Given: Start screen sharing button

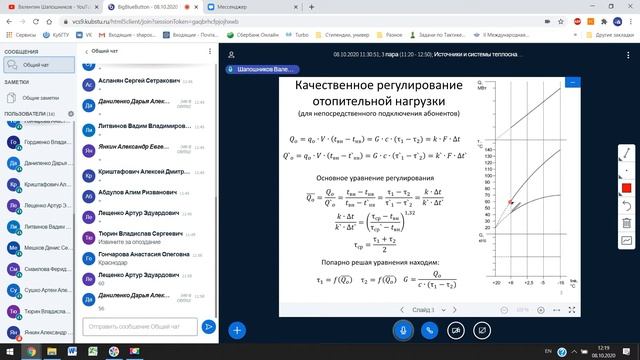Looking at the screenshot, I should pos(482,330).
